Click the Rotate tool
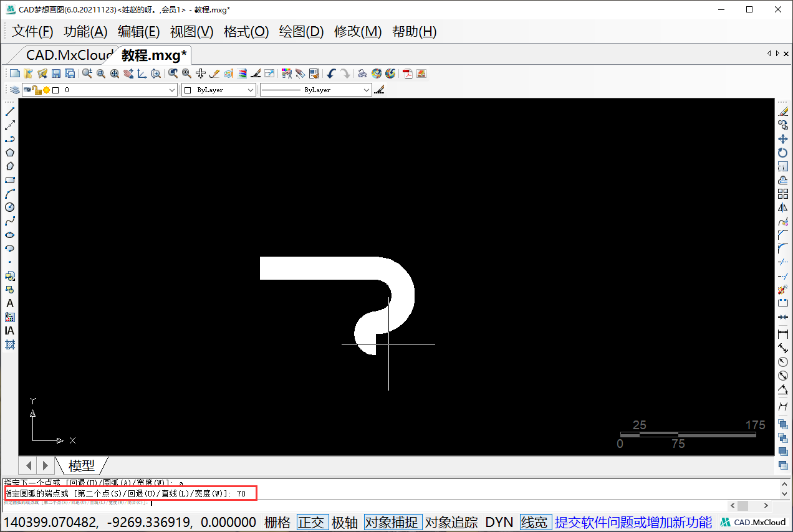 coord(783,153)
